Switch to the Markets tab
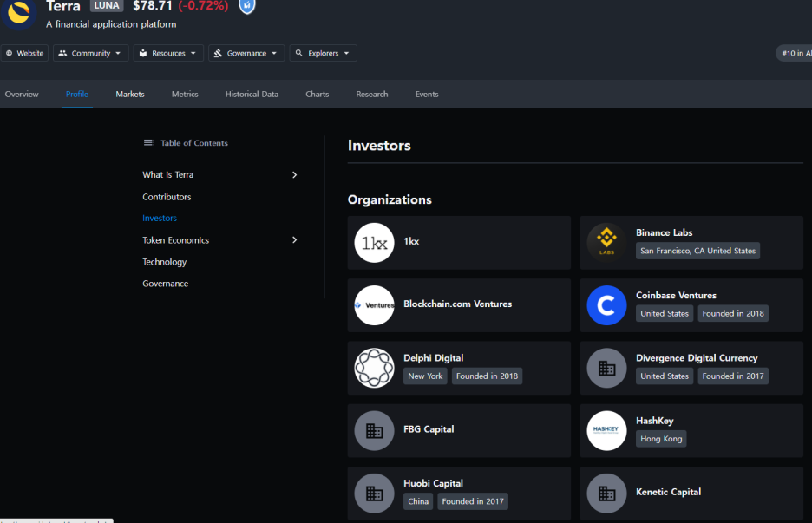The image size is (812, 523). coord(130,95)
